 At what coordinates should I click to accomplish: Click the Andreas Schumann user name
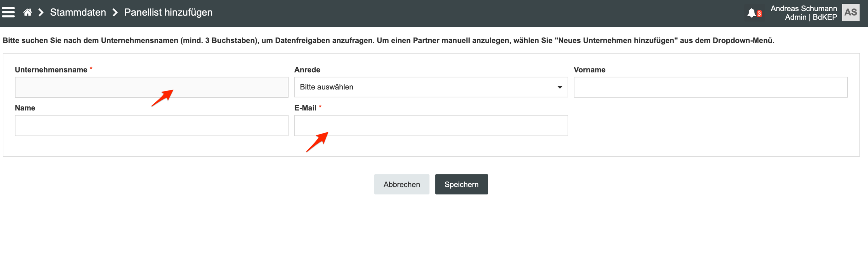pyautogui.click(x=804, y=8)
